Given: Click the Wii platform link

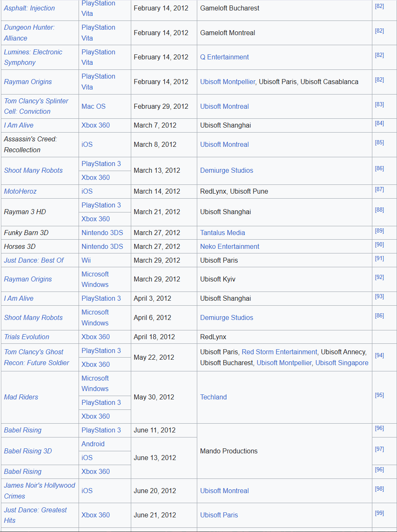Looking at the screenshot, I should (x=86, y=260).
